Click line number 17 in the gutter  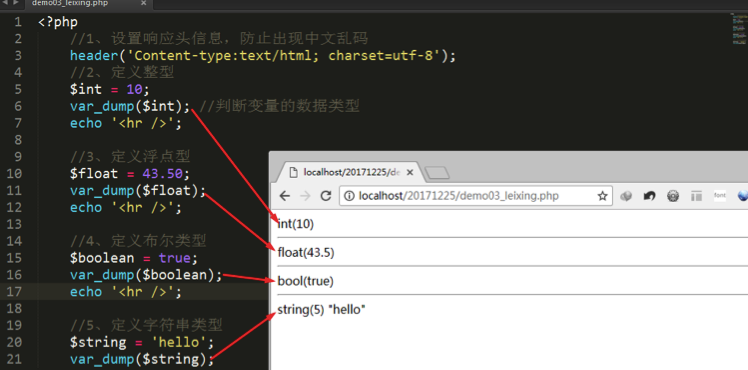14,292
